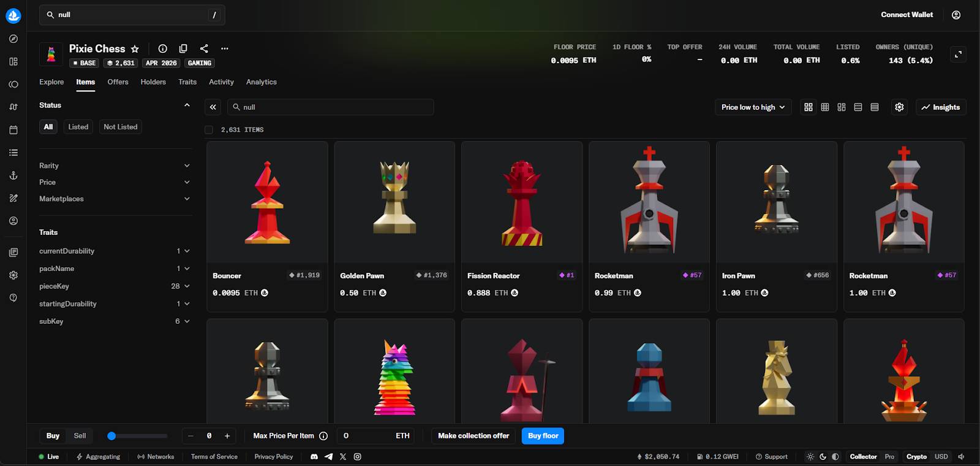Open the profile avatar icon in sidebar

click(13, 221)
